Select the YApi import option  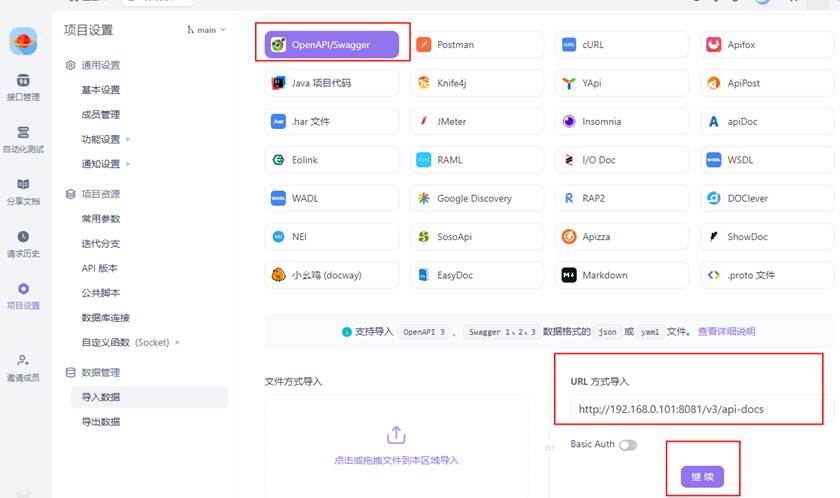622,83
